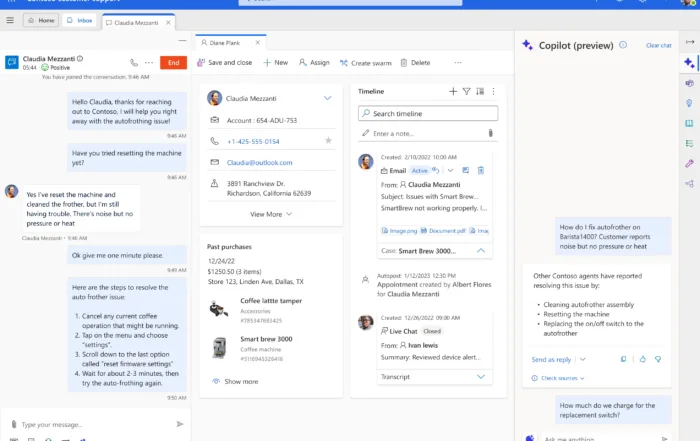
Task: Expand the Email activity dropdown chevron
Action: point(450,171)
